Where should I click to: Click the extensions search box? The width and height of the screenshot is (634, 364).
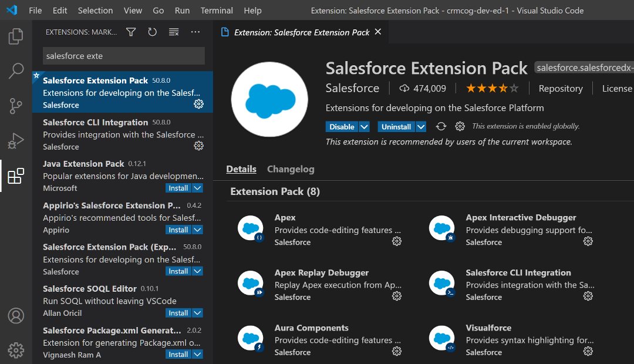(124, 56)
